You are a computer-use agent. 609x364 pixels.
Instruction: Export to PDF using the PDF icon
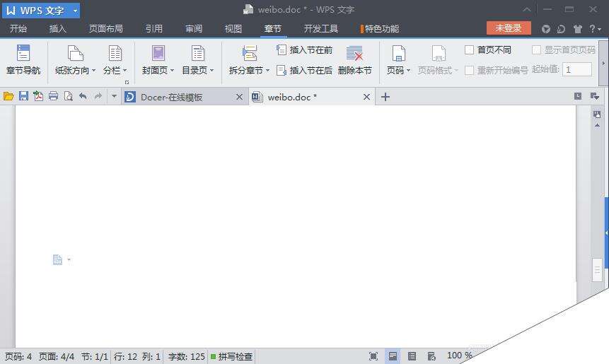pos(38,96)
